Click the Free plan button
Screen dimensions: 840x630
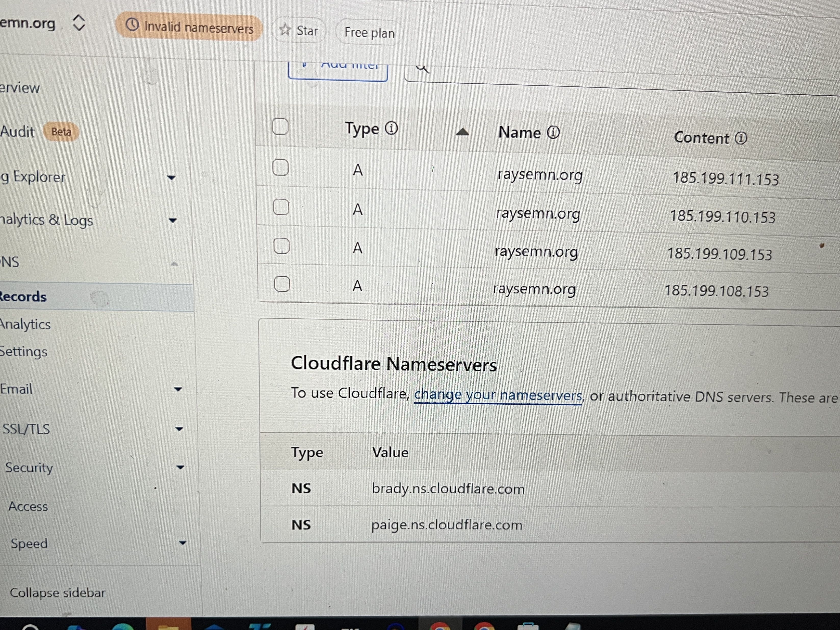tap(369, 33)
